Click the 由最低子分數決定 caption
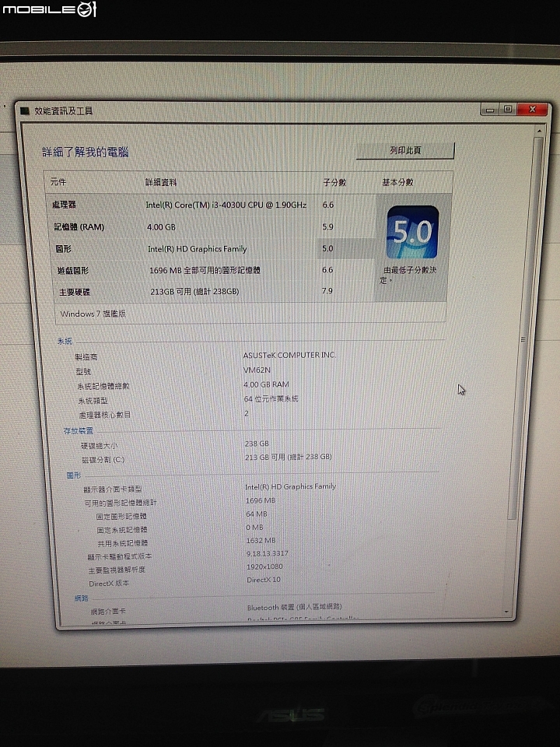Viewport: 560px width, 747px height. point(408,275)
